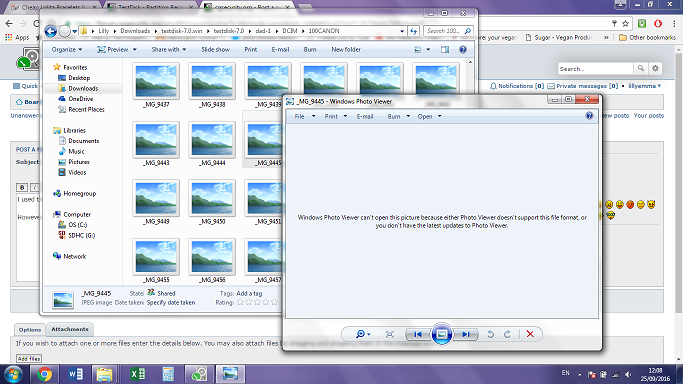
Task: Select Downloads in the navigation pane
Action: 83,88
